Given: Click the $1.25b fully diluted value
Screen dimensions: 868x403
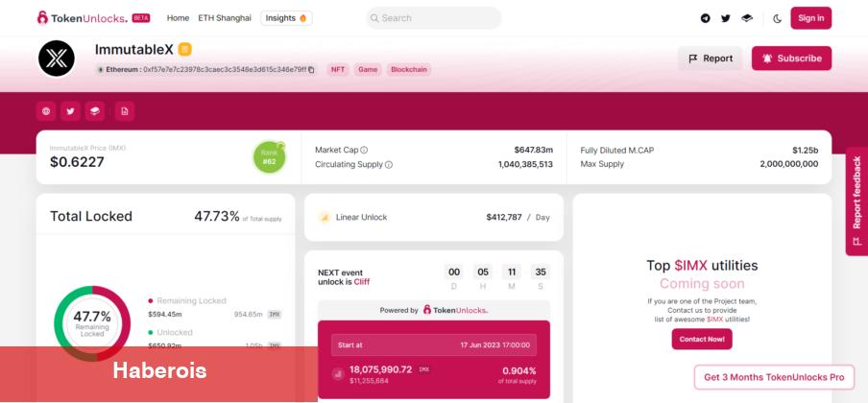Looking at the screenshot, I should pos(805,150).
